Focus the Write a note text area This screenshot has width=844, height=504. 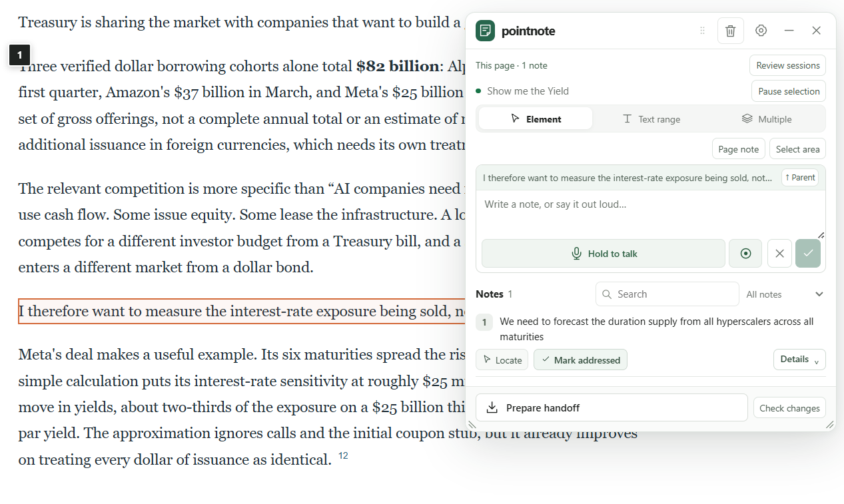pos(651,214)
